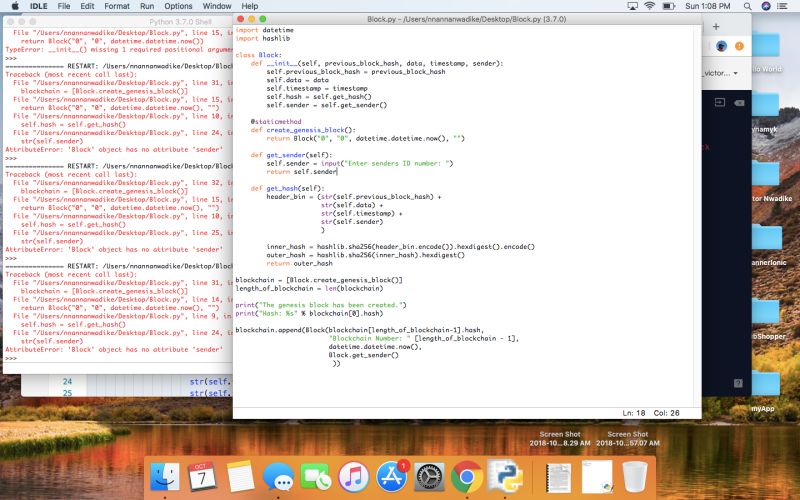Image resolution: width=800 pixels, height=500 pixels.
Task: Click the 'import datetime' line in editor
Action: click(x=264, y=30)
